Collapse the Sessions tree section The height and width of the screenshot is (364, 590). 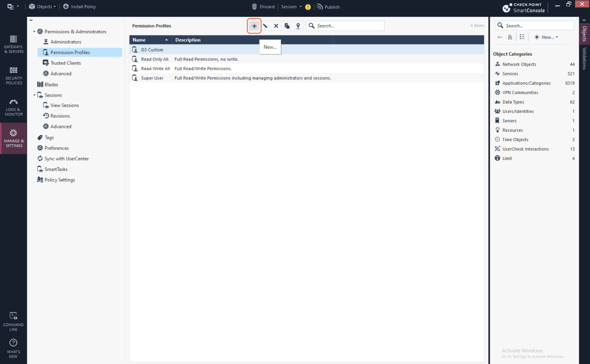point(34,95)
